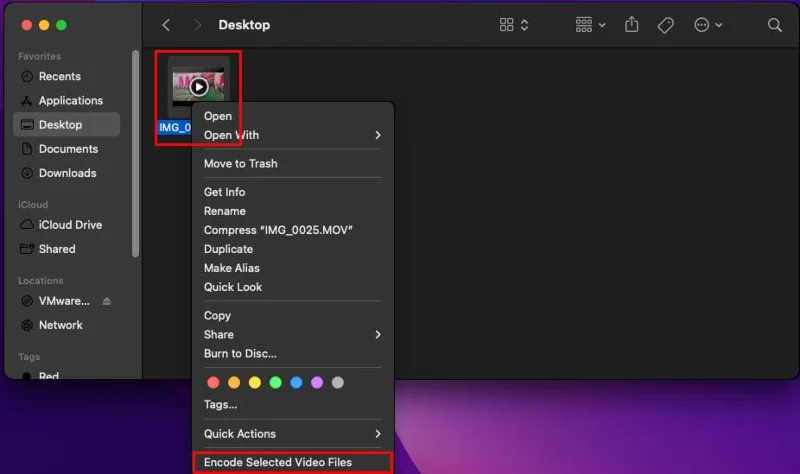Click the sidebar scrollbar

coord(135,153)
